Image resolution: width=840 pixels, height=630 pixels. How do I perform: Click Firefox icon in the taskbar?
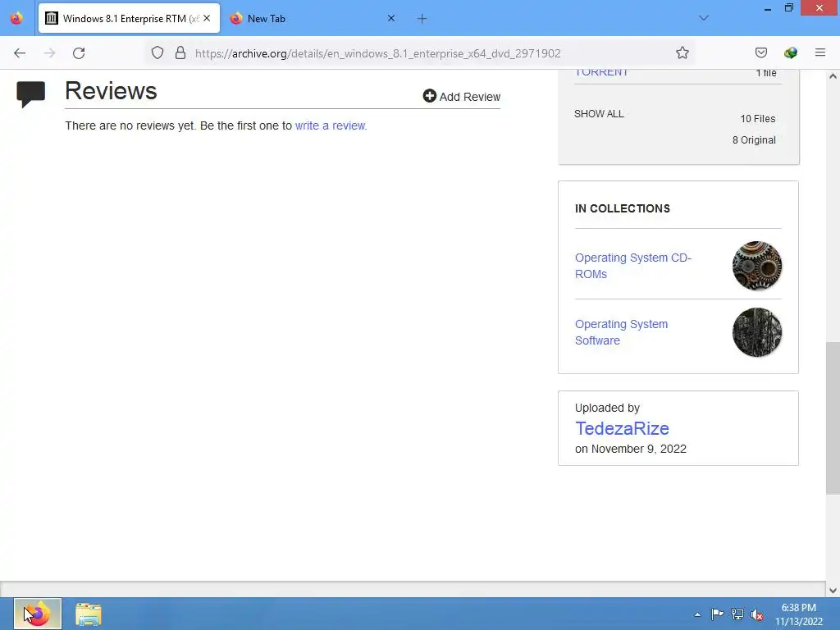[37, 614]
